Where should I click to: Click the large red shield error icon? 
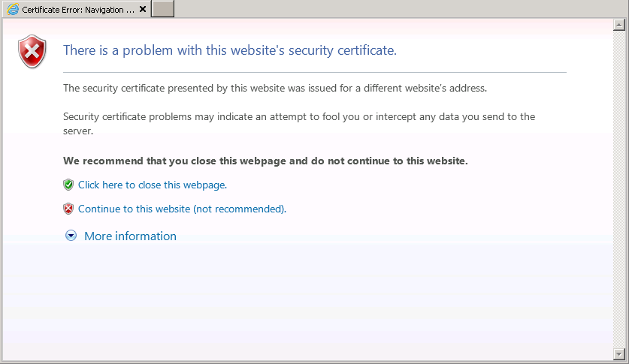coord(32,51)
